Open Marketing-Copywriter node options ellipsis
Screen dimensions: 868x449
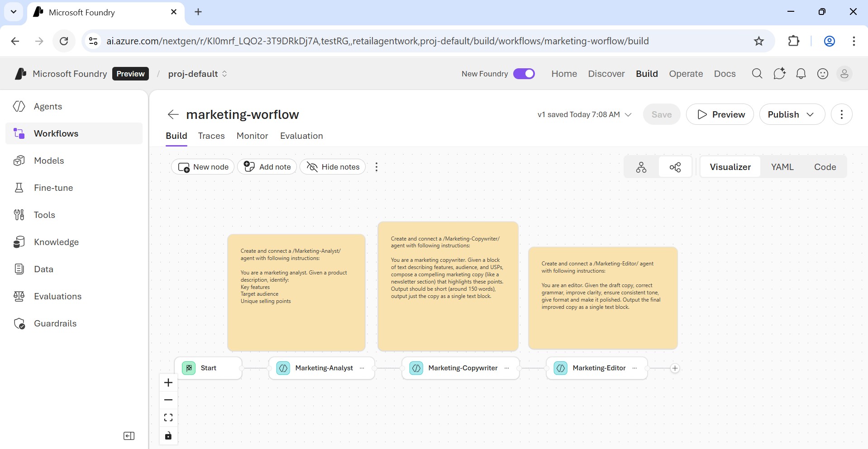(506, 368)
